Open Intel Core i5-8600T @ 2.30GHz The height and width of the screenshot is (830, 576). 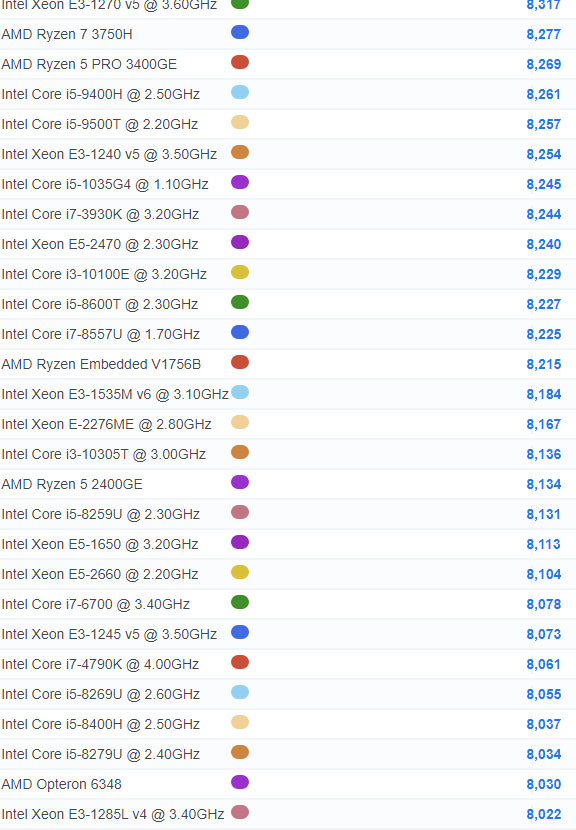tap(100, 304)
